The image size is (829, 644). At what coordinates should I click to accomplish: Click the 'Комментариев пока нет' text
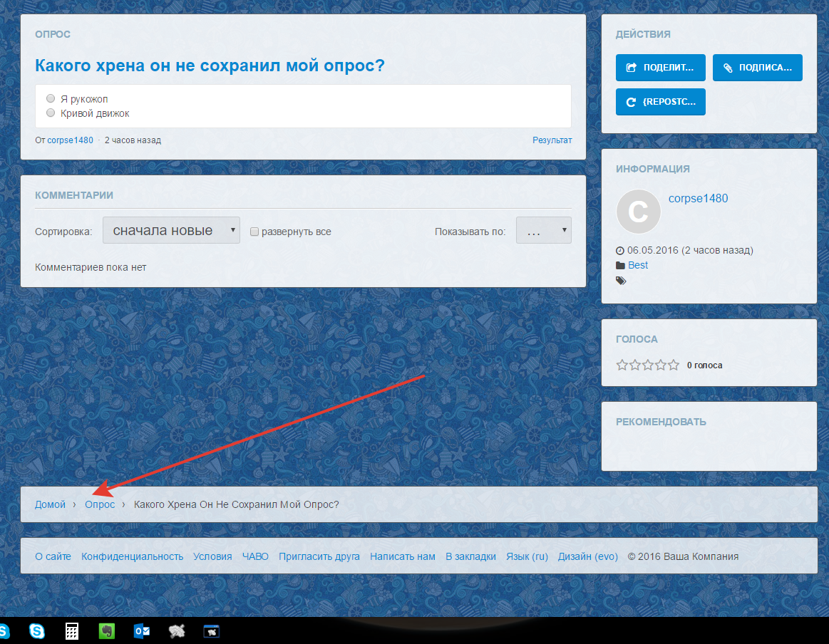pyautogui.click(x=91, y=267)
